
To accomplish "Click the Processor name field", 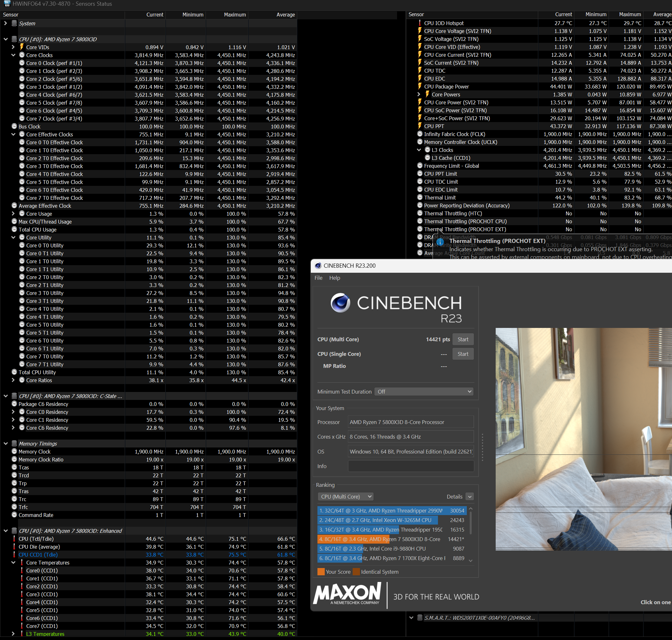I will point(411,422).
